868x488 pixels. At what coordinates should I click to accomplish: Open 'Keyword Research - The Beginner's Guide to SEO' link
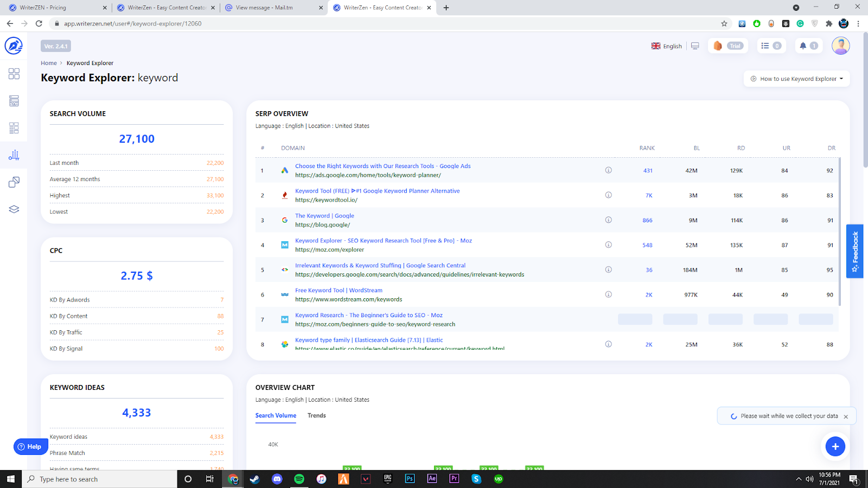point(369,315)
